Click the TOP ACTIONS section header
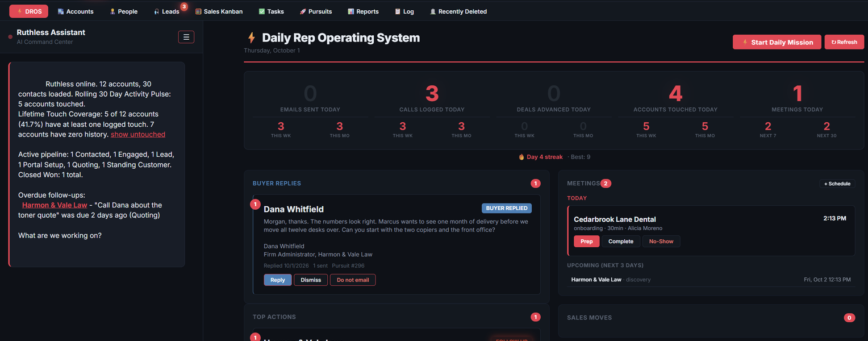Screen dimensions: 868x341 (274, 317)
